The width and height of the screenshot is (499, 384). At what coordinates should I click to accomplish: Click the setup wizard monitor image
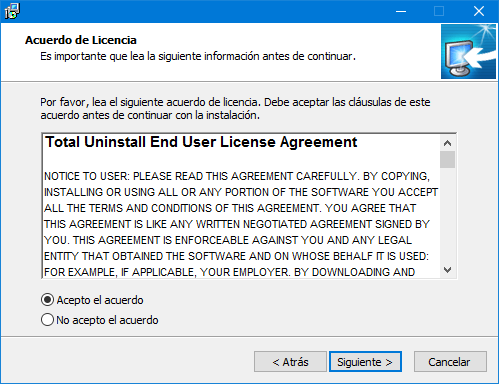coord(468,51)
